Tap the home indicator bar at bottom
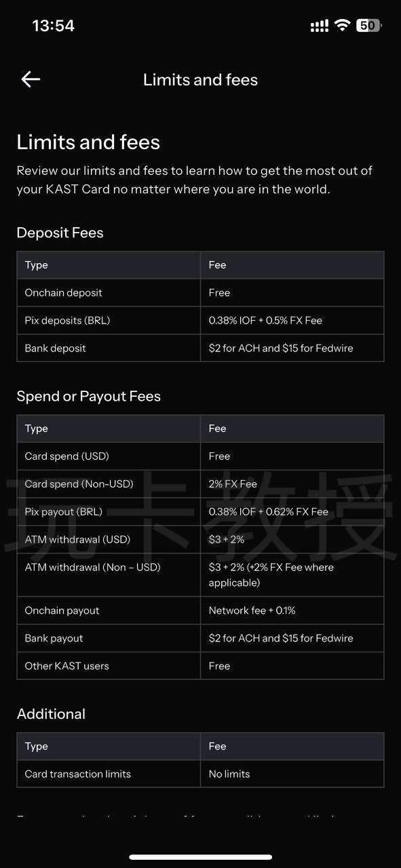The image size is (401, 868). [x=200, y=857]
